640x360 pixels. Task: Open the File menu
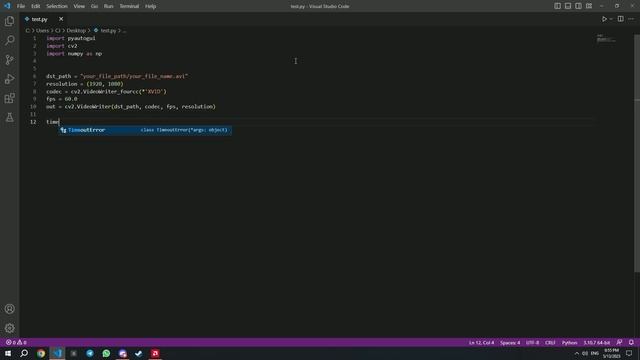21,6
